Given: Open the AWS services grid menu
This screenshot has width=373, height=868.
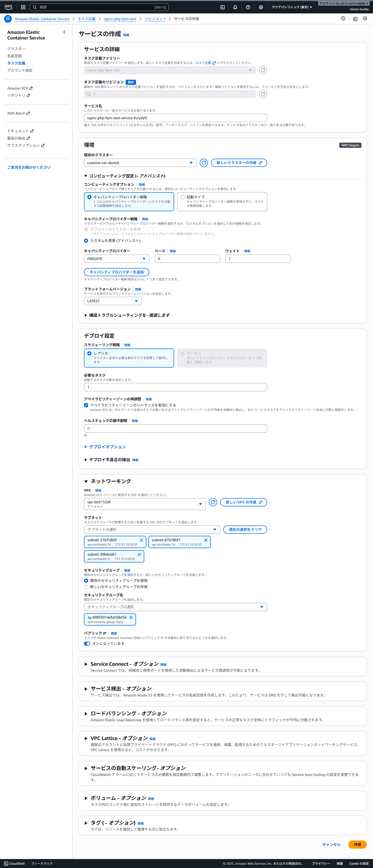Looking at the screenshot, I should click(x=23, y=7).
